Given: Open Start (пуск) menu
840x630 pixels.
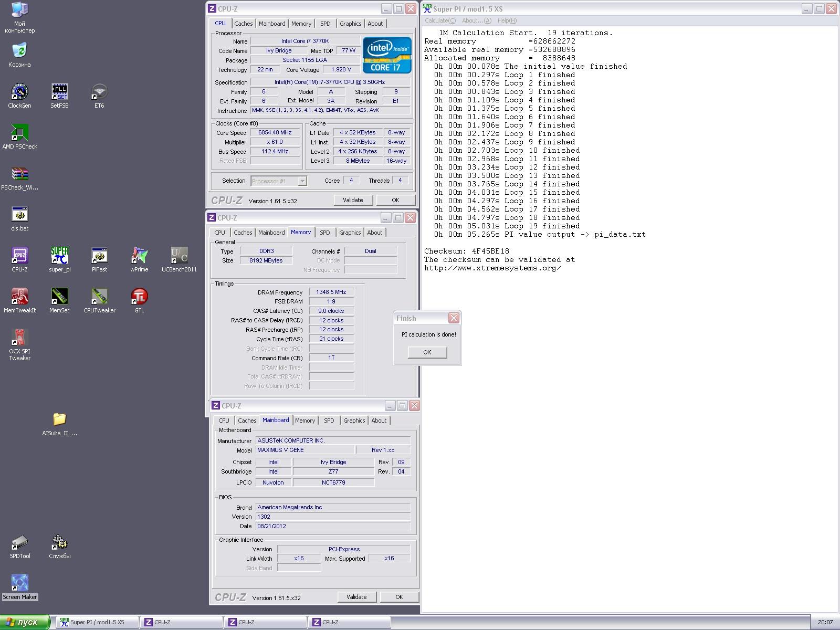Looking at the screenshot, I should (25, 622).
